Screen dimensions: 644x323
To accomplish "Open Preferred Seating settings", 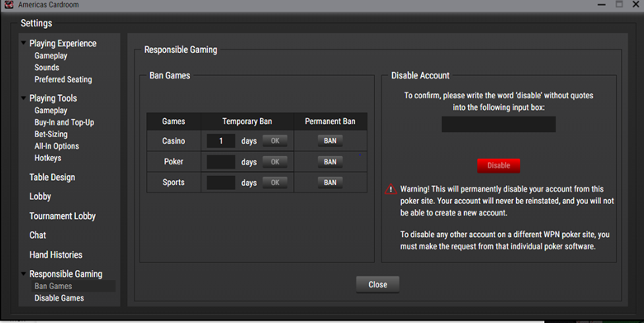I will pos(64,79).
